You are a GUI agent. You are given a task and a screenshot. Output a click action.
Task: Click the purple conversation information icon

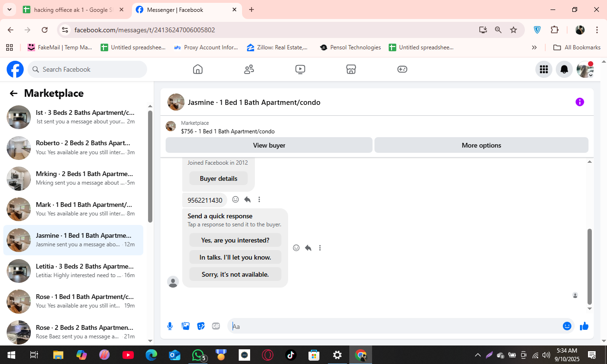(579, 102)
